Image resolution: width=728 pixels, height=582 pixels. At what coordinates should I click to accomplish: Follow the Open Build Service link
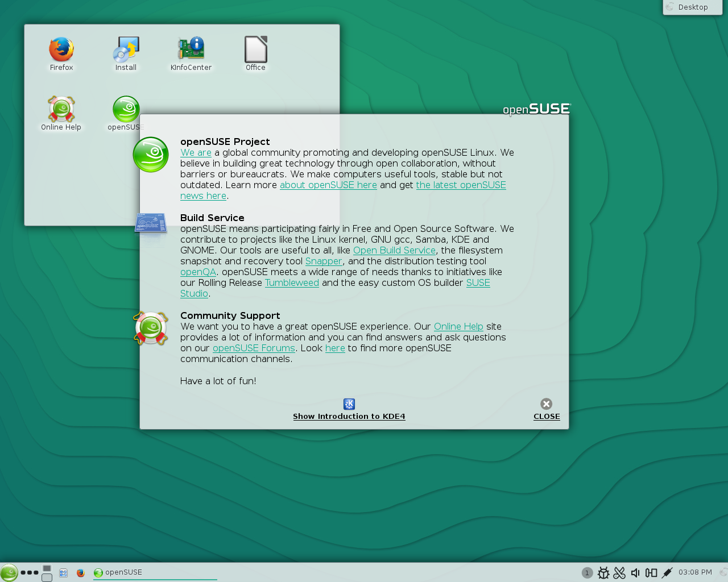tap(394, 250)
